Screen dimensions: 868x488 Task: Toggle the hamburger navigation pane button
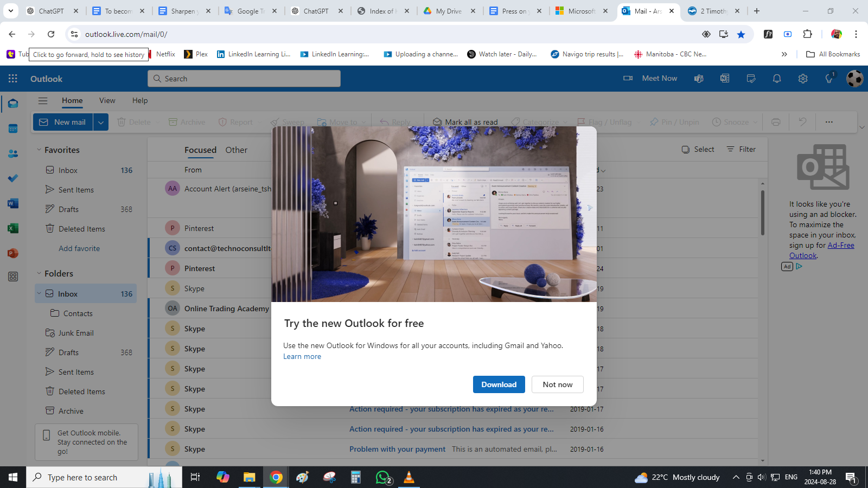[43, 100]
